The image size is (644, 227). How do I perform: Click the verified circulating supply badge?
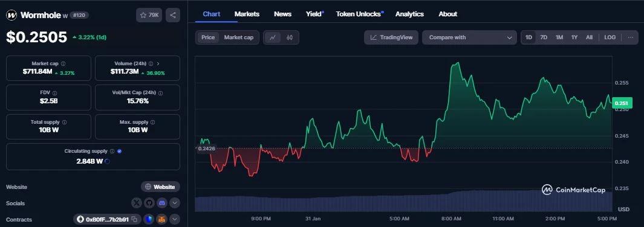click(x=120, y=151)
